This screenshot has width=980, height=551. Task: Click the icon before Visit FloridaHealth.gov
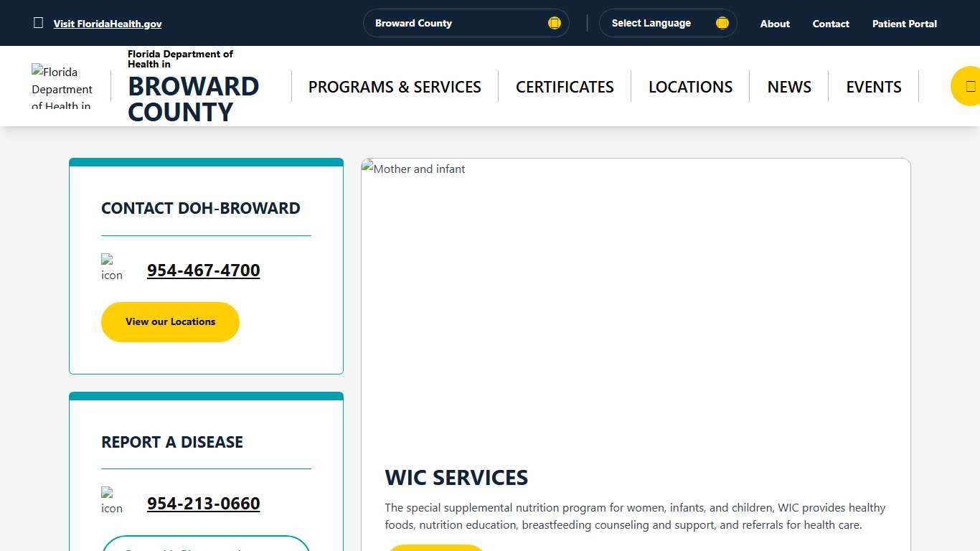click(38, 22)
